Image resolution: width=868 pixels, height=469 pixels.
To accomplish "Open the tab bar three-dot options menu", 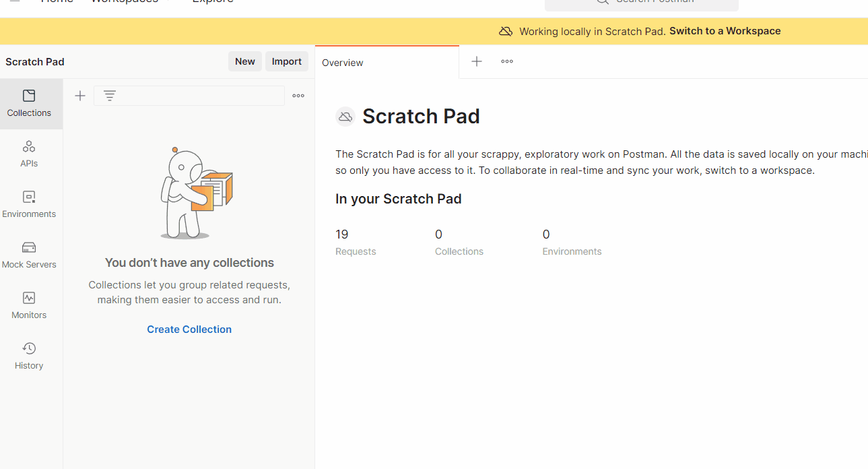I will [x=507, y=61].
